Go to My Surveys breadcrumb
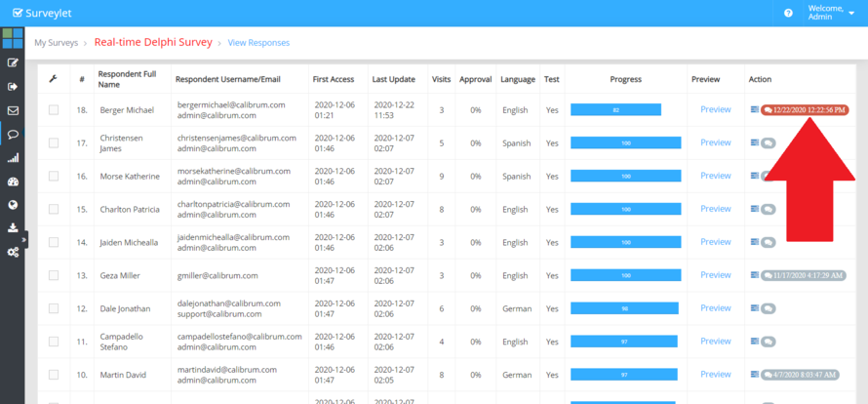Viewport: 868px width, 404px height. pyautogui.click(x=55, y=43)
